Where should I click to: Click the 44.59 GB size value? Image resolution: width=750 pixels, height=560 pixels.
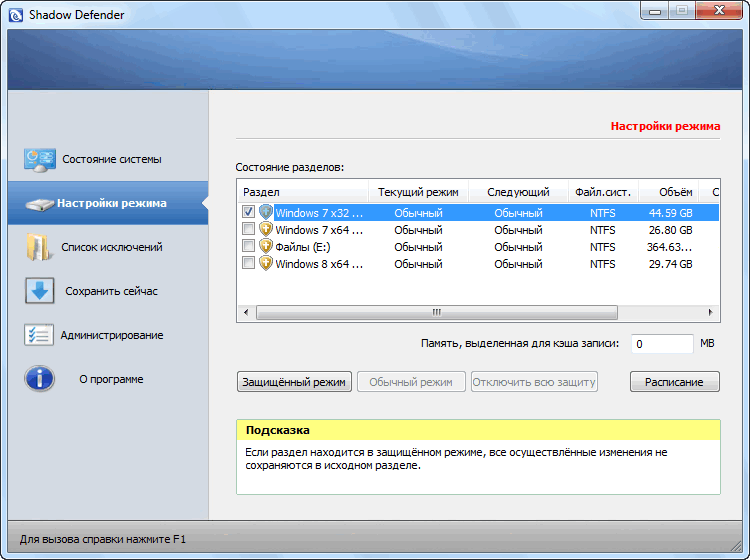click(671, 213)
